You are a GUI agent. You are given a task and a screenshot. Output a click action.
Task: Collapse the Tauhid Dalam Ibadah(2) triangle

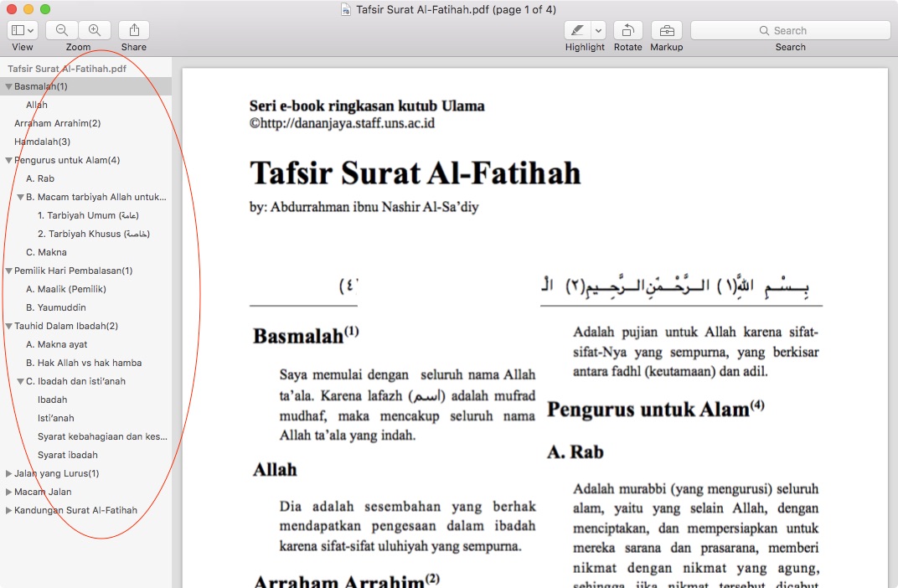[8, 326]
